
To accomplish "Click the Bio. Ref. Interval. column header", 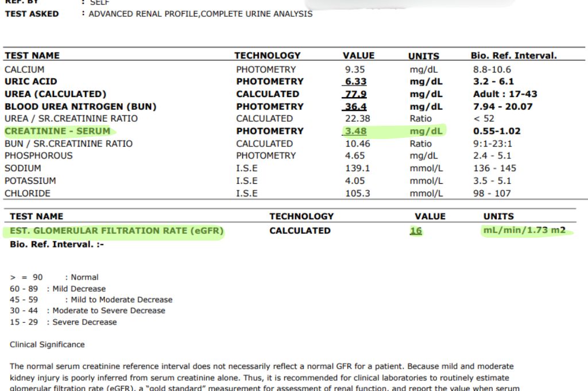I will tap(514, 56).
